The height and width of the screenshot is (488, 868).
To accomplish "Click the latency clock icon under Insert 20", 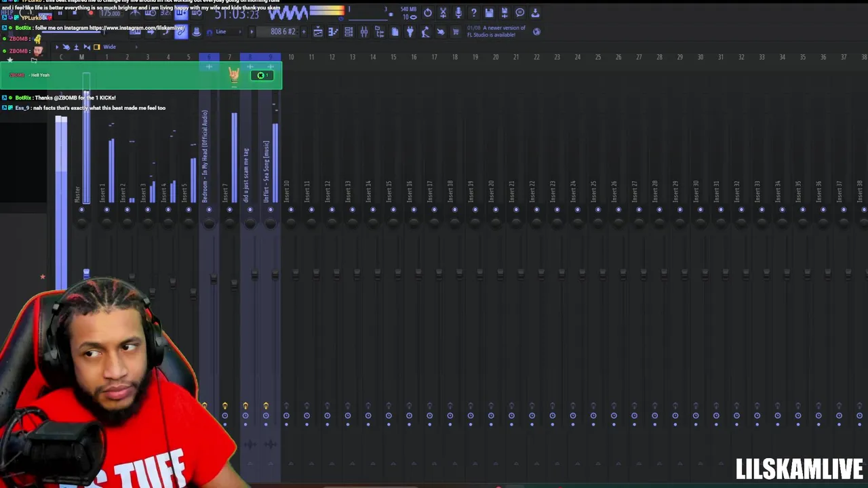I will coord(491,415).
